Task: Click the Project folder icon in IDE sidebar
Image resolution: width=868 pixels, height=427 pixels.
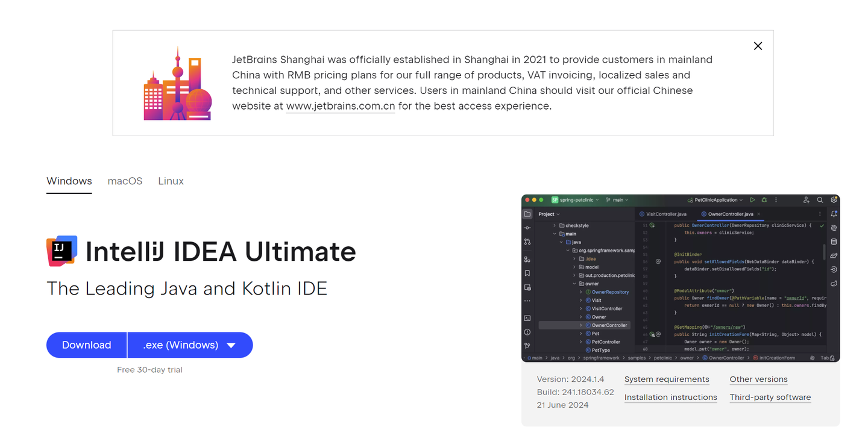Action: pos(527,214)
